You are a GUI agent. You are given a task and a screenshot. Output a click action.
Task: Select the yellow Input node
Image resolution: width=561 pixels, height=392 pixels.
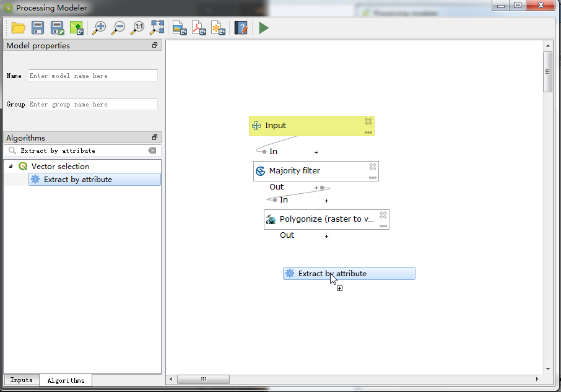tap(311, 126)
